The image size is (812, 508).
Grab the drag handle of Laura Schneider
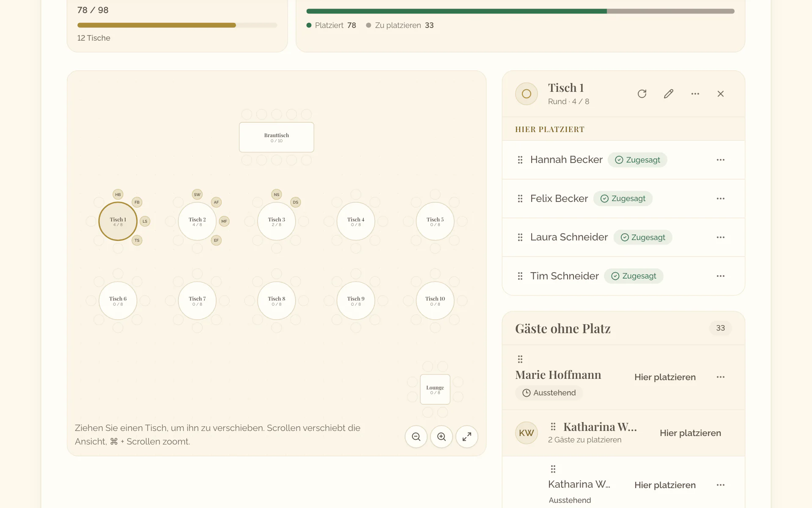pos(520,237)
